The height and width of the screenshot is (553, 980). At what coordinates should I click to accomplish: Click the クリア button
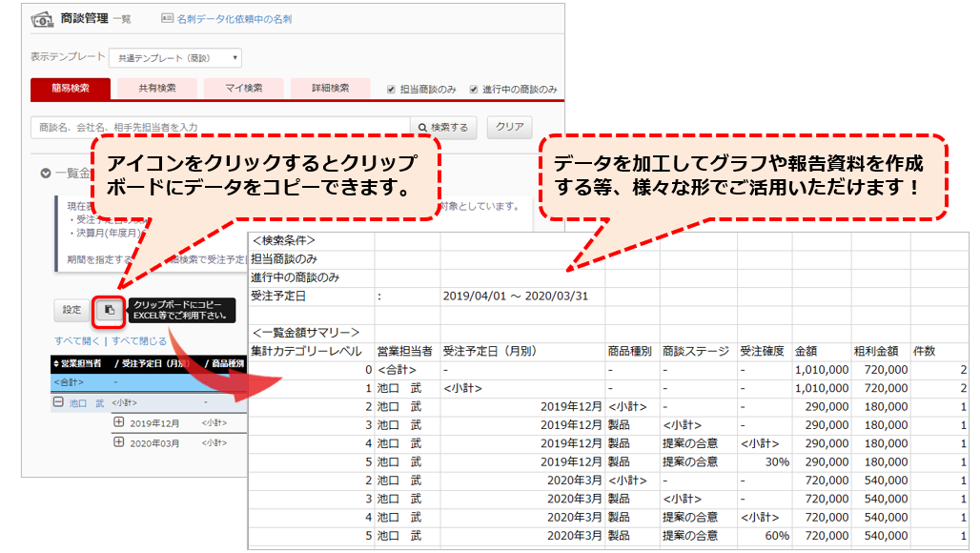point(507,124)
